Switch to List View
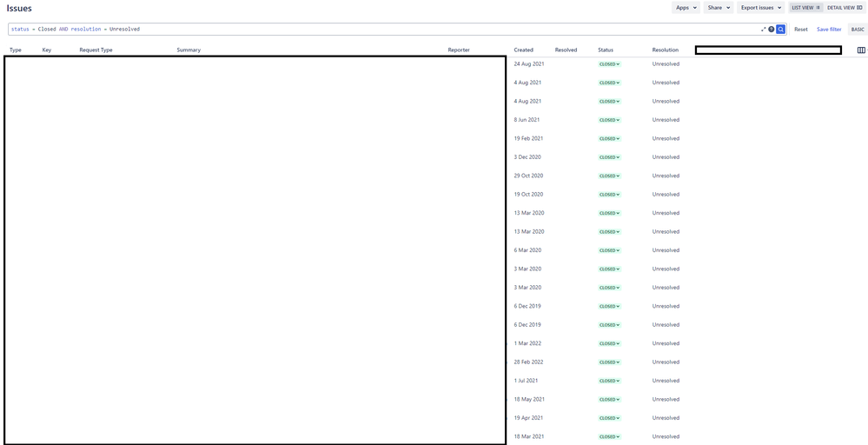Viewport: 868px width, 445px height. point(806,8)
